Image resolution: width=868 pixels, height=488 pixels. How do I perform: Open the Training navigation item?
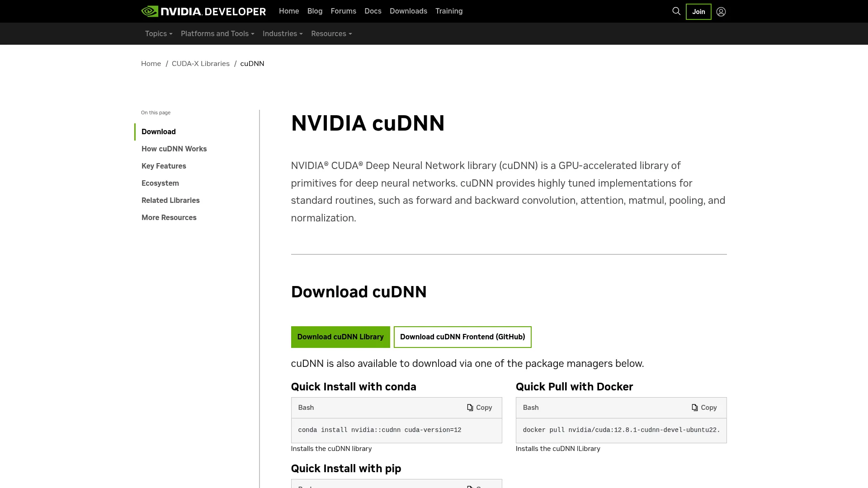tap(449, 11)
